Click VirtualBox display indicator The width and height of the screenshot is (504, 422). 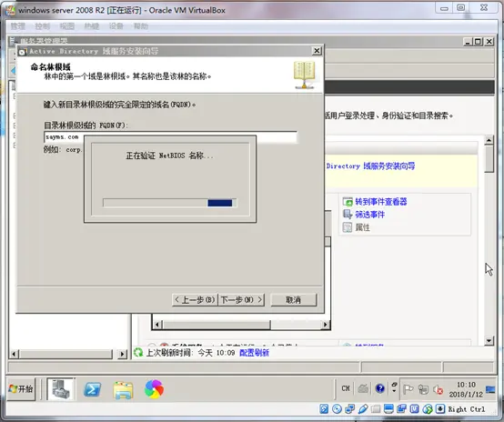coord(388,409)
